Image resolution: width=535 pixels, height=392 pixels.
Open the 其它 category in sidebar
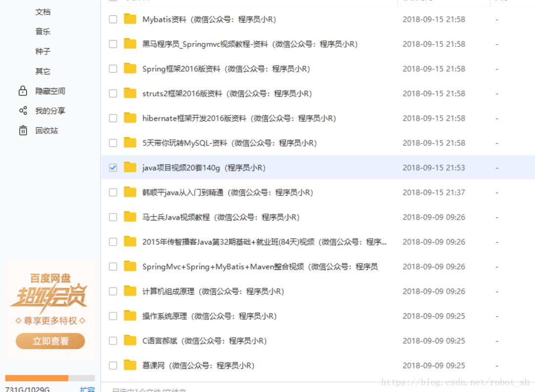point(43,71)
